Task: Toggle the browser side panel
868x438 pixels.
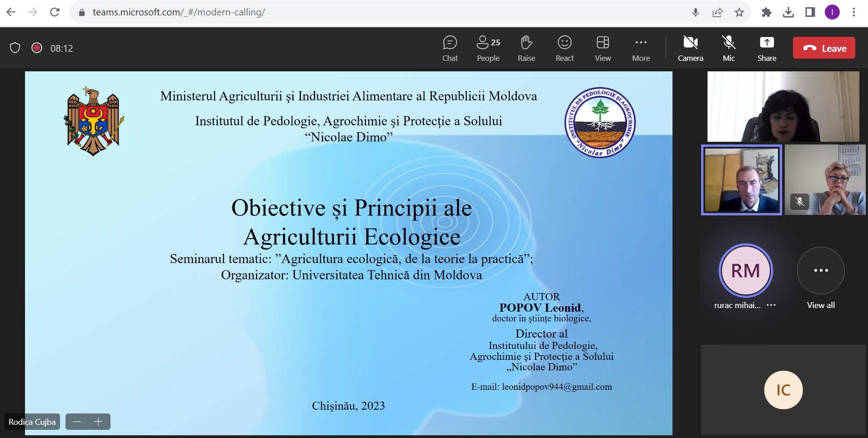Action: pyautogui.click(x=810, y=12)
